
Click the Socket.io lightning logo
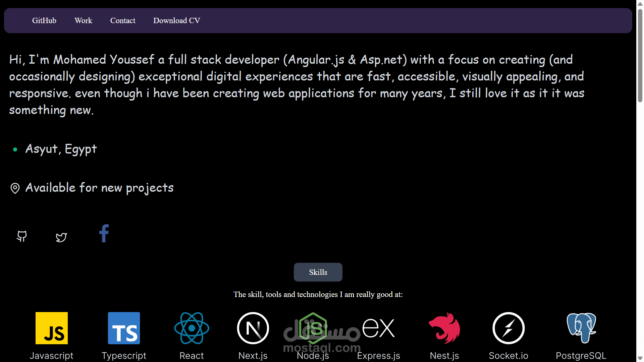pos(508,328)
